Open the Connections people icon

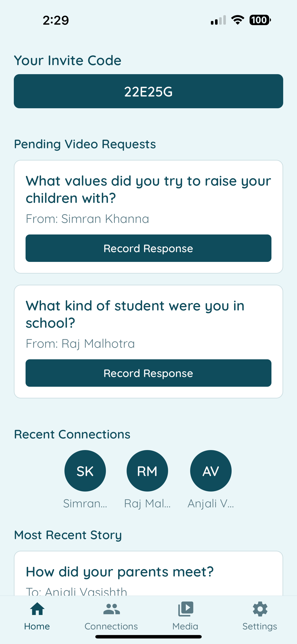click(x=111, y=609)
